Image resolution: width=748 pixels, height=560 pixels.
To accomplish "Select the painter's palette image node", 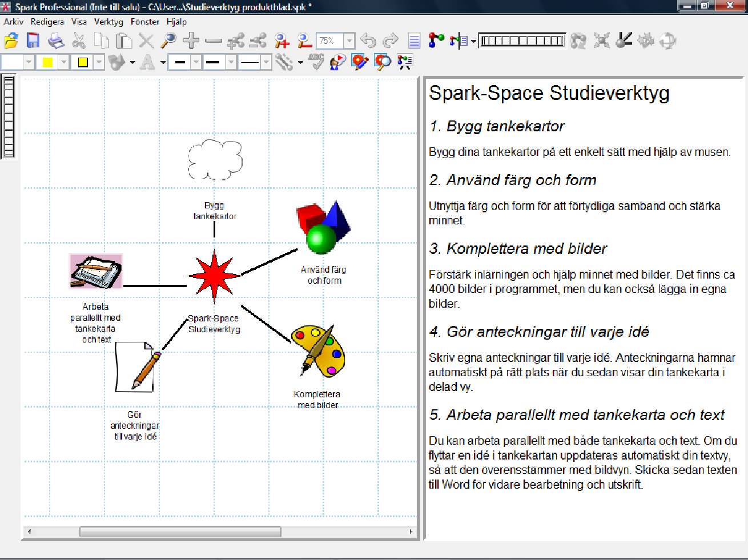I will [x=318, y=351].
